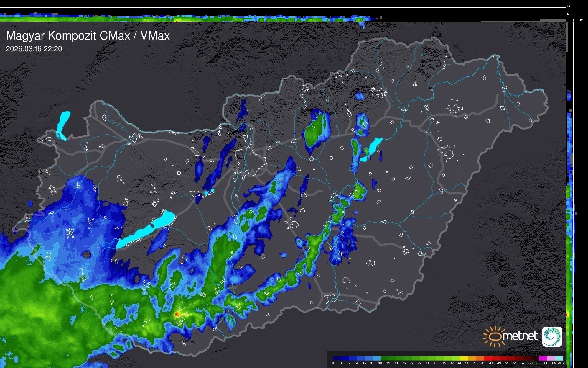Screen dimensions: 588x368
Task: Select the yellow 39 dBZ legend swatch
Action: pos(464,358)
